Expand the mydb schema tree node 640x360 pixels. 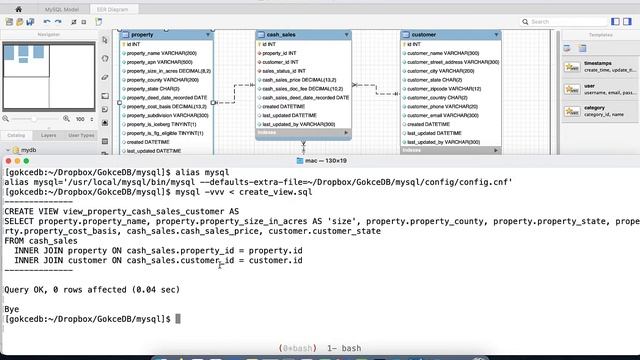[x=7, y=150]
